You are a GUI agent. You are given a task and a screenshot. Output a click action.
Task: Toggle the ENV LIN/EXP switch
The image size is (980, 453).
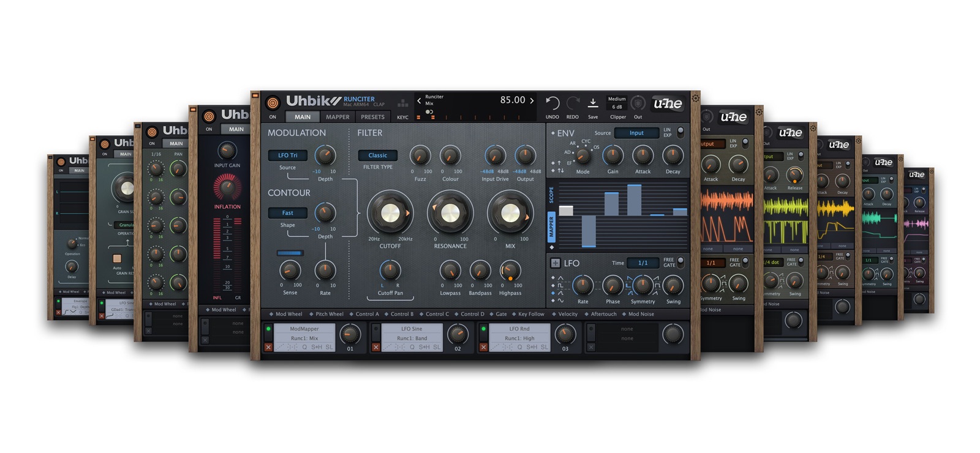coord(680,132)
